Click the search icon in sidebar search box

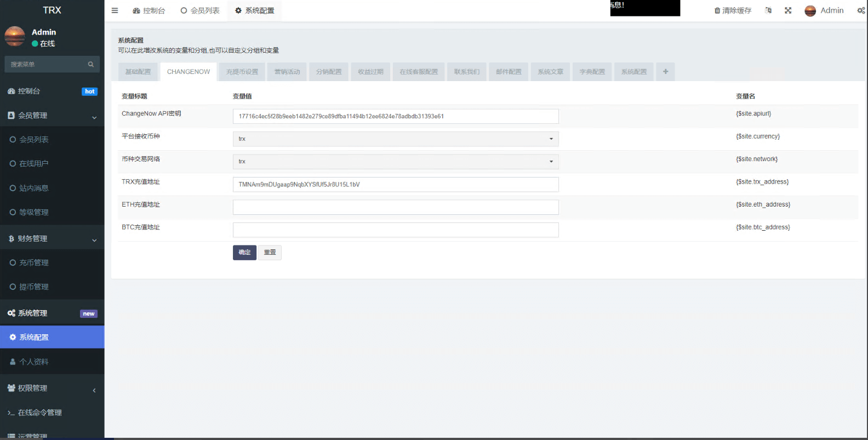[x=91, y=64]
